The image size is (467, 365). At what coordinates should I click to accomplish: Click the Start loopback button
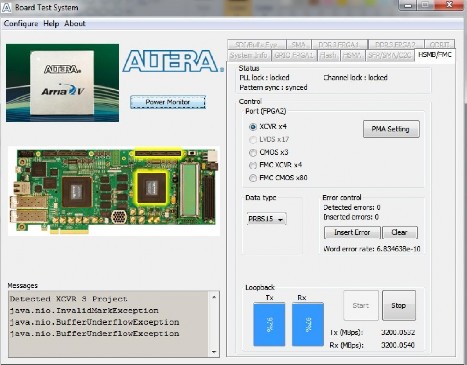point(361,305)
